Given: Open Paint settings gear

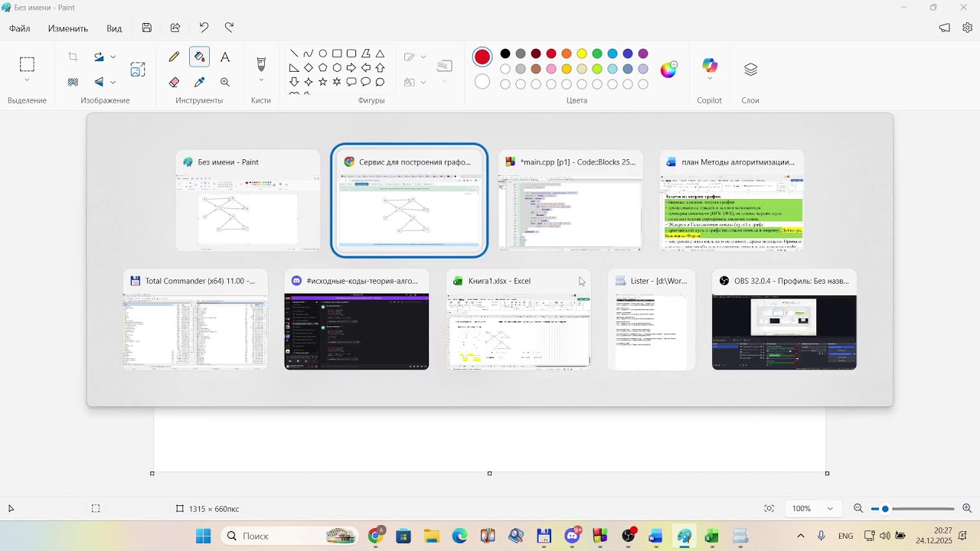Looking at the screenshot, I should 968,28.
